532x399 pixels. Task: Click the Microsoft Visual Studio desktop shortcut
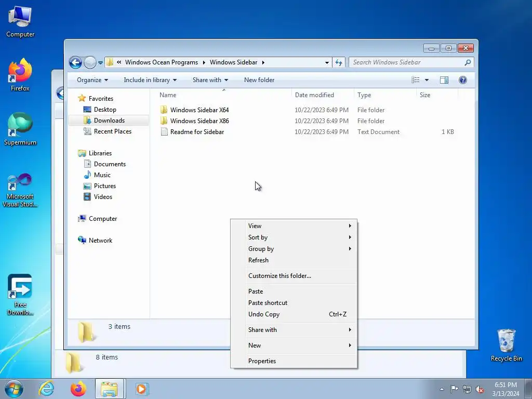[20, 190]
